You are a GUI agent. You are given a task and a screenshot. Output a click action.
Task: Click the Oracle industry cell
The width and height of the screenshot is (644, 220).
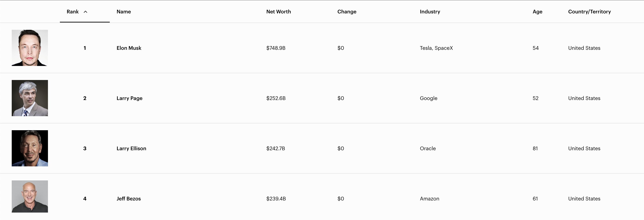tap(427, 148)
